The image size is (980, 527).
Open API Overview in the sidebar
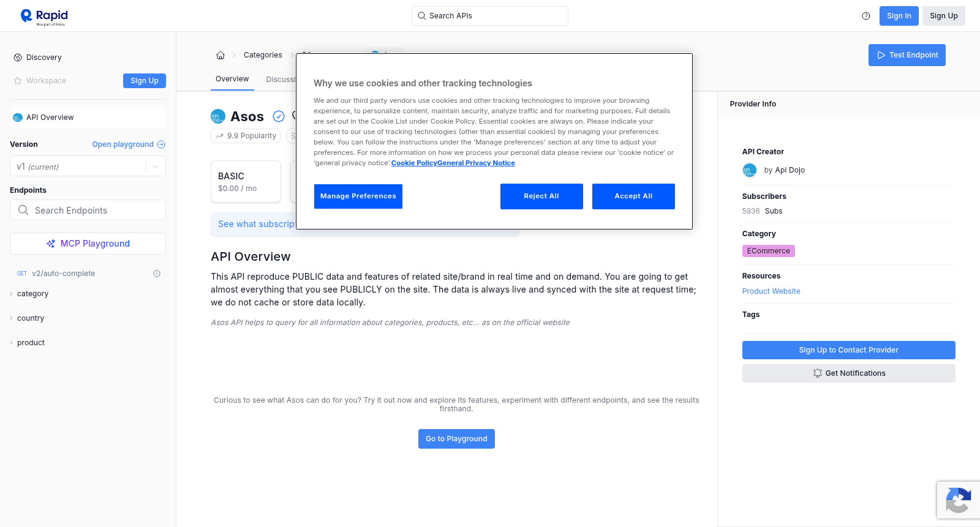coord(88,118)
